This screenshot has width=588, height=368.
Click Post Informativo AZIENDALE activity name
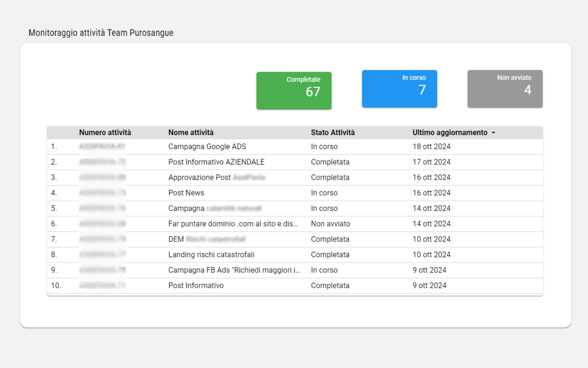(216, 162)
